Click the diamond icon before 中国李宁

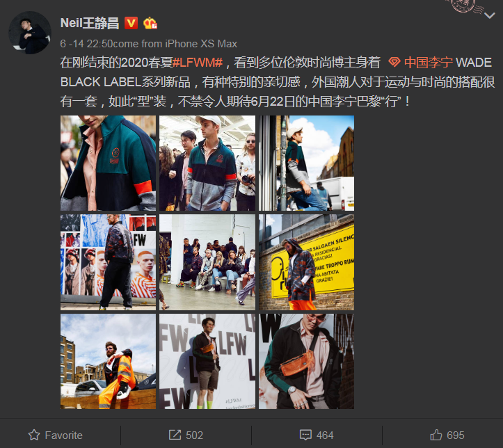(x=394, y=62)
